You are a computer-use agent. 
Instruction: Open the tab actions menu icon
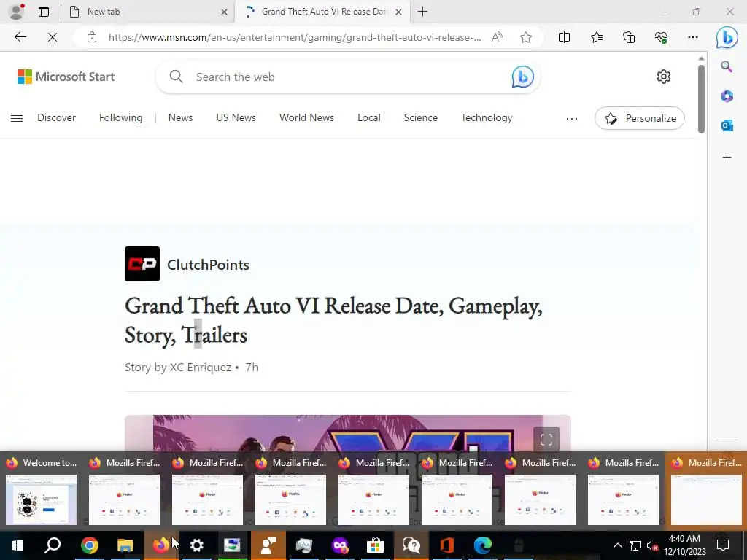click(44, 12)
